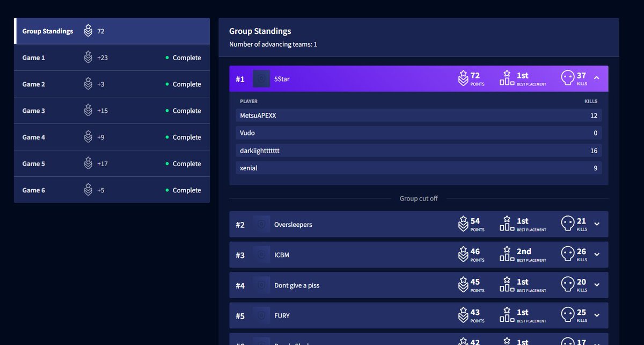Click the Oversleepers team name
This screenshot has height=345, width=644.
pyautogui.click(x=293, y=225)
